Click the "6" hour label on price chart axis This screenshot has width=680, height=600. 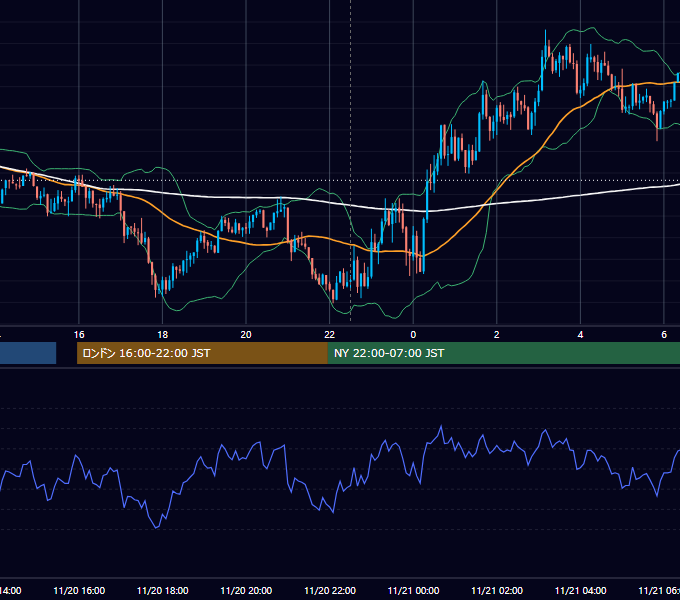[664, 335]
